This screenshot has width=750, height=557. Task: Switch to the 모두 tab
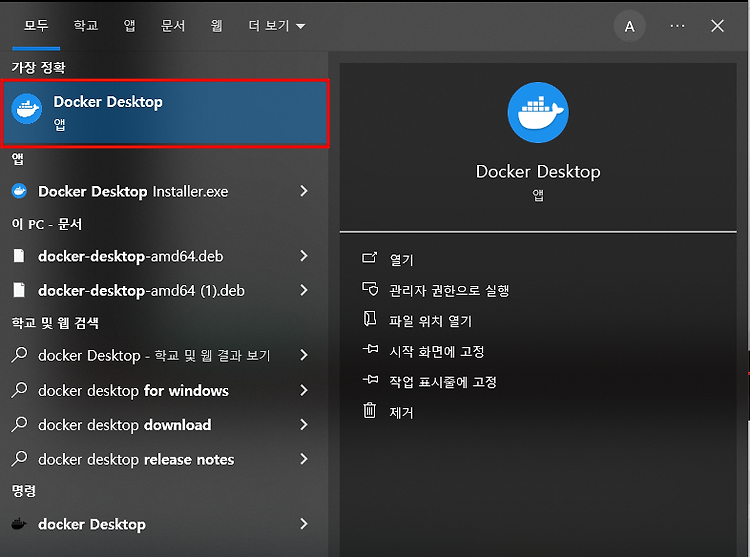[x=36, y=25]
